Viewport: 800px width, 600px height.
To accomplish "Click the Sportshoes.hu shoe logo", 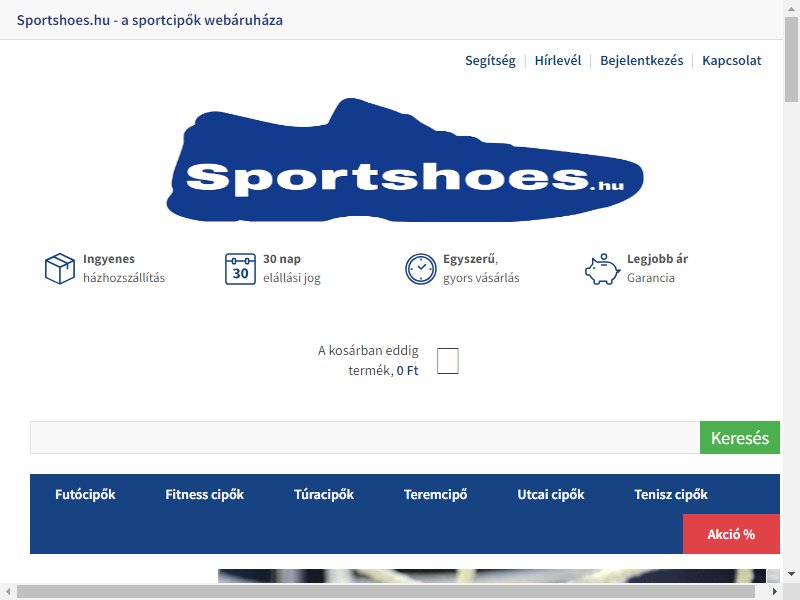I will click(x=405, y=160).
